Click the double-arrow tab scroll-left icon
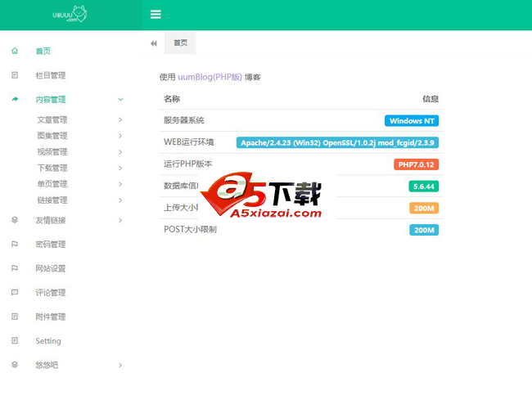This screenshot has width=532, height=400. (154, 43)
